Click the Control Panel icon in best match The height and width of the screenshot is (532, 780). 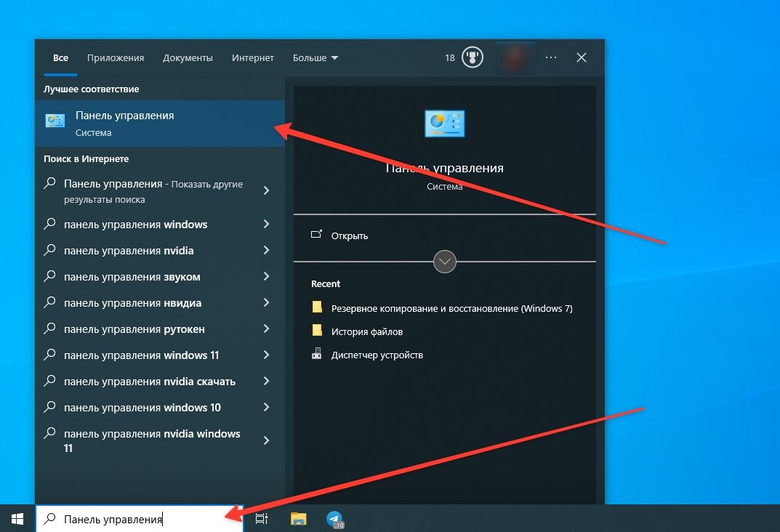pos(55,121)
